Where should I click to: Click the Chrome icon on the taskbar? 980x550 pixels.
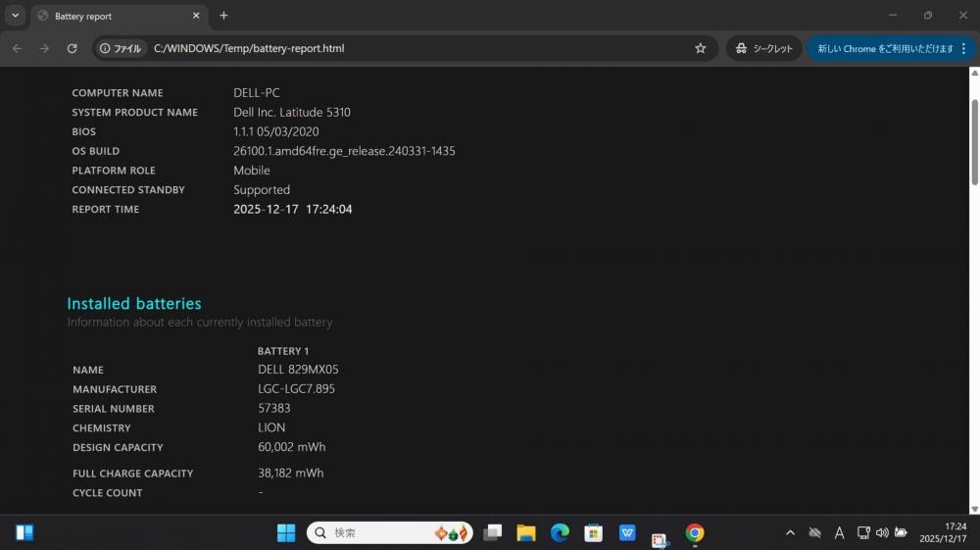(x=695, y=532)
